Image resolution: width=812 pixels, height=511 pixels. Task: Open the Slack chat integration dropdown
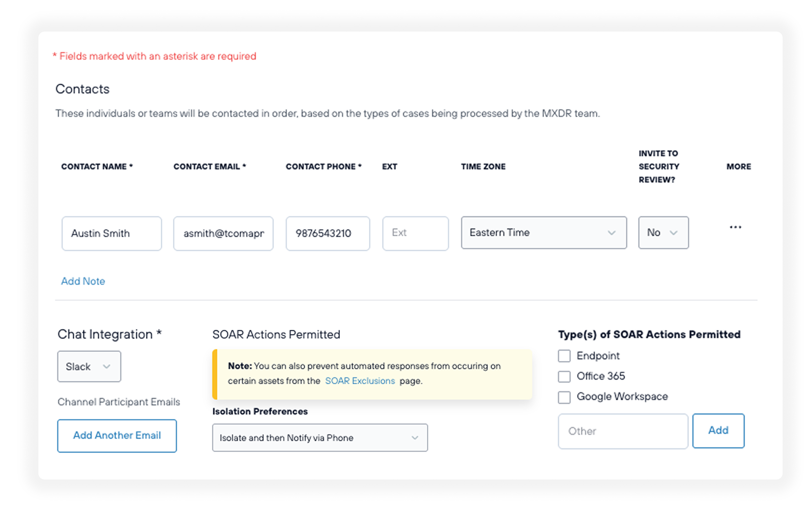[89, 366]
